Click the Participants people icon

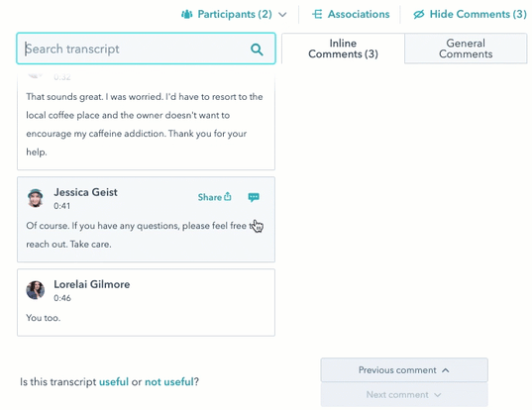186,14
